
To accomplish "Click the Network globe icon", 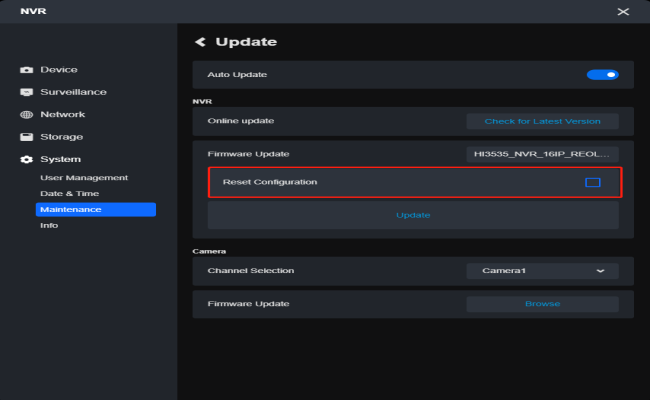I will click(27, 115).
